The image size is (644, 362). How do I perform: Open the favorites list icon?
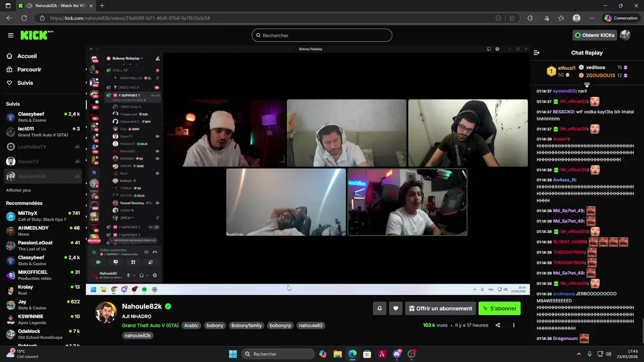(x=561, y=18)
